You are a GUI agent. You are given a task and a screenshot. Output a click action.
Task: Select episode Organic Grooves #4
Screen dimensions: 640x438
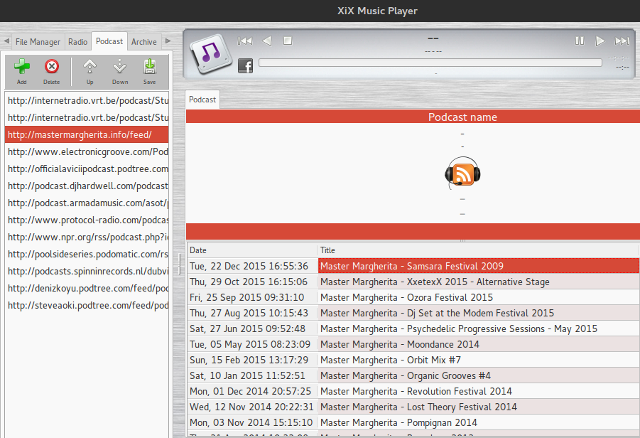point(478,376)
